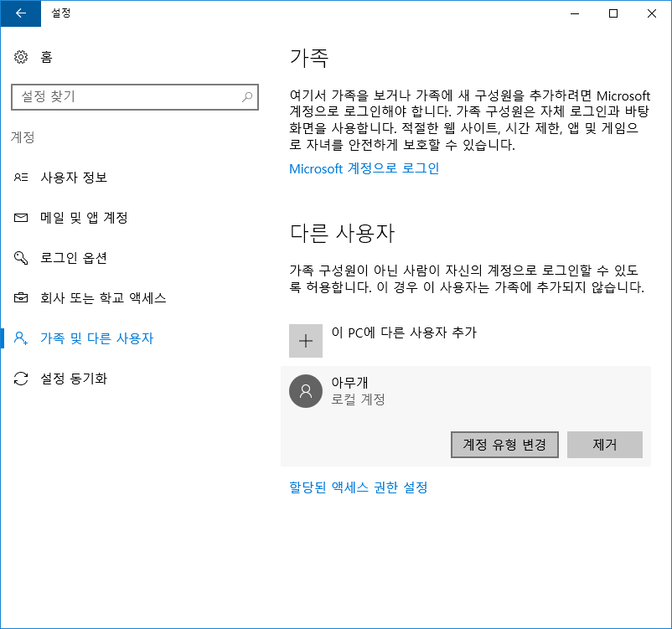Select 가족 및 다른 사용자 sidebar entry

(x=97, y=338)
